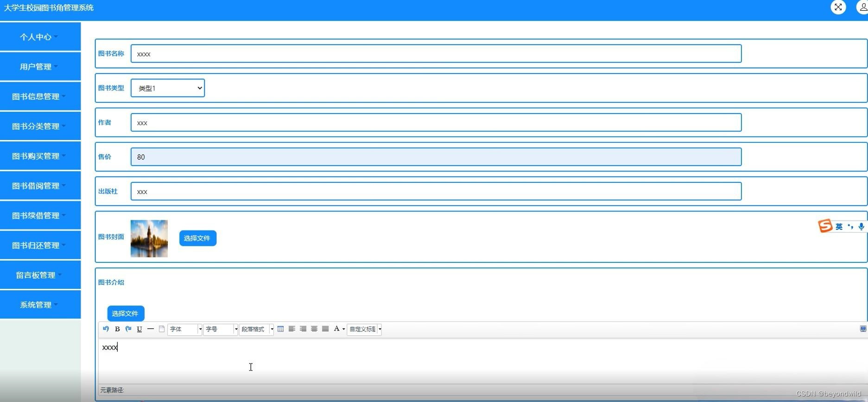868x402 pixels.
Task: Open the 图书类型 select showing 类型1
Action: (x=168, y=88)
